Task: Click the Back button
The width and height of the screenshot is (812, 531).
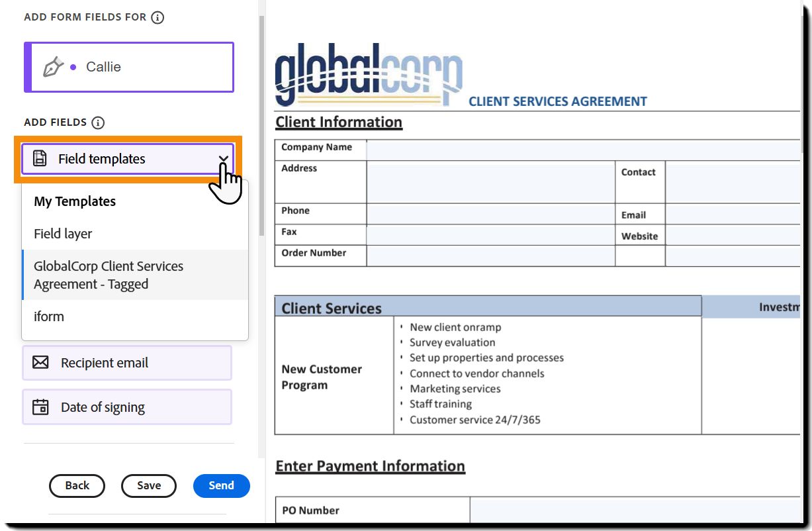Action: click(x=77, y=485)
